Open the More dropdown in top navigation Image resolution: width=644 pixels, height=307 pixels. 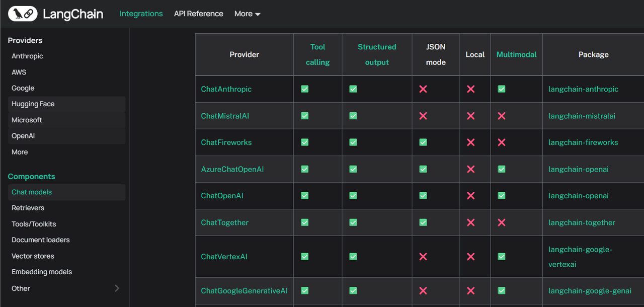coord(248,14)
